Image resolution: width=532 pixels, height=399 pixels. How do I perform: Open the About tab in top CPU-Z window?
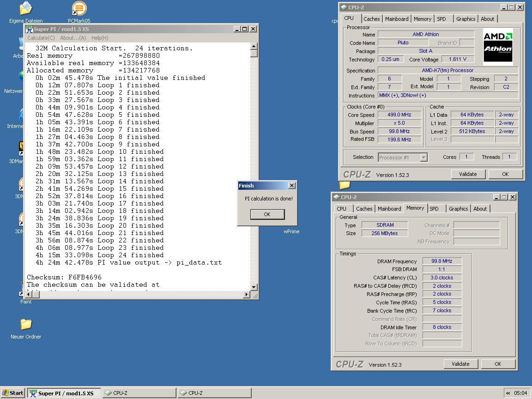(x=488, y=19)
